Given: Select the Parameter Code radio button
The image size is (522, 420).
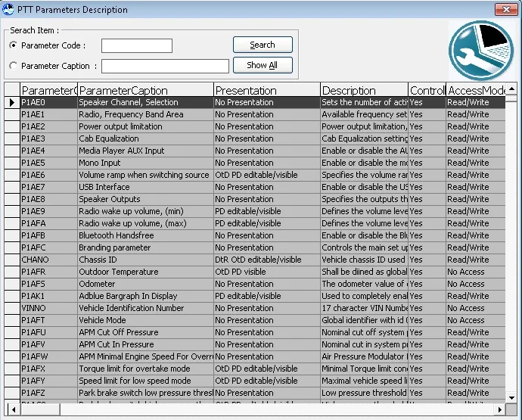Looking at the screenshot, I should tap(14, 45).
